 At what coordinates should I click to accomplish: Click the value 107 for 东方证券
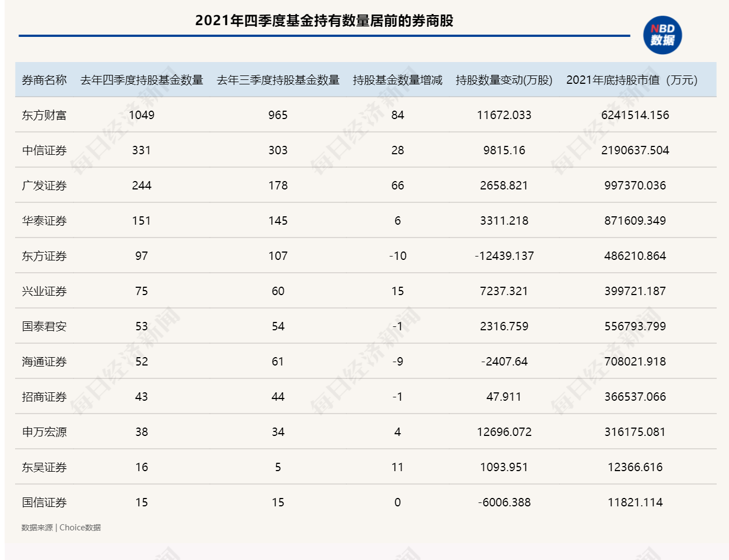[x=278, y=256]
